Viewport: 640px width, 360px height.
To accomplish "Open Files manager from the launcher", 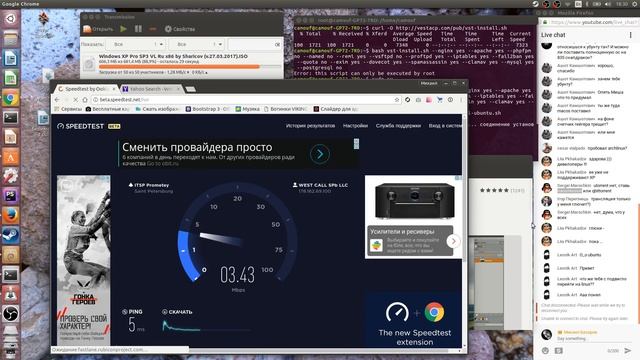I will [x=10, y=39].
